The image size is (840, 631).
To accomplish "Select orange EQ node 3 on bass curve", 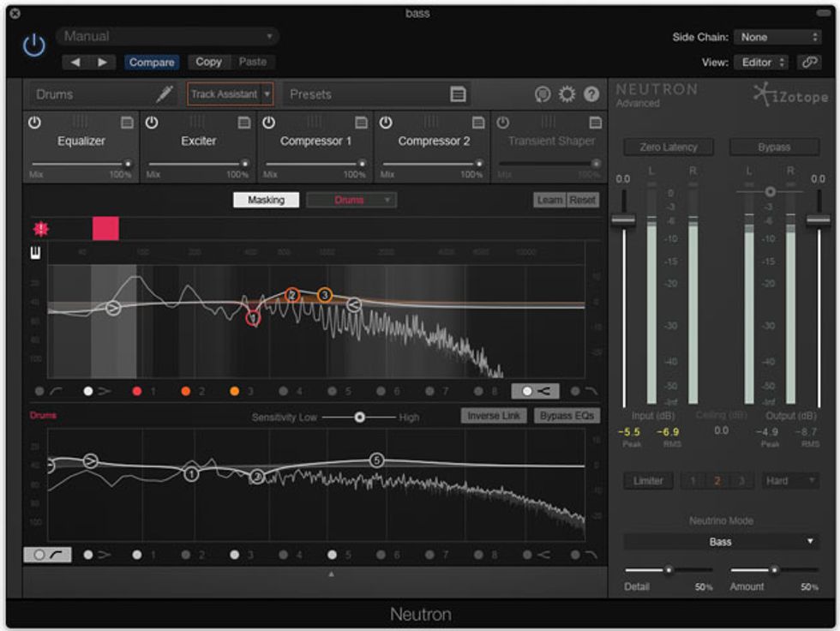I will pos(325,295).
